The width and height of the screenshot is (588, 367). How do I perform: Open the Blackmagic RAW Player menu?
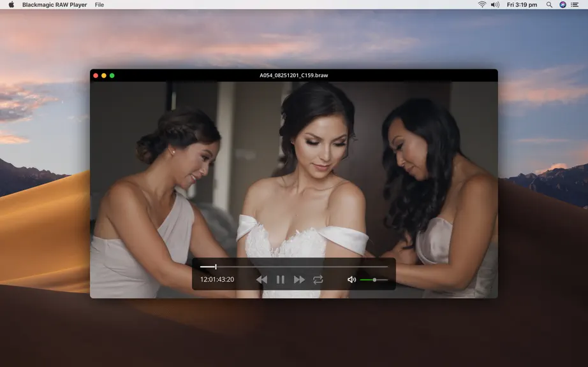(54, 4)
